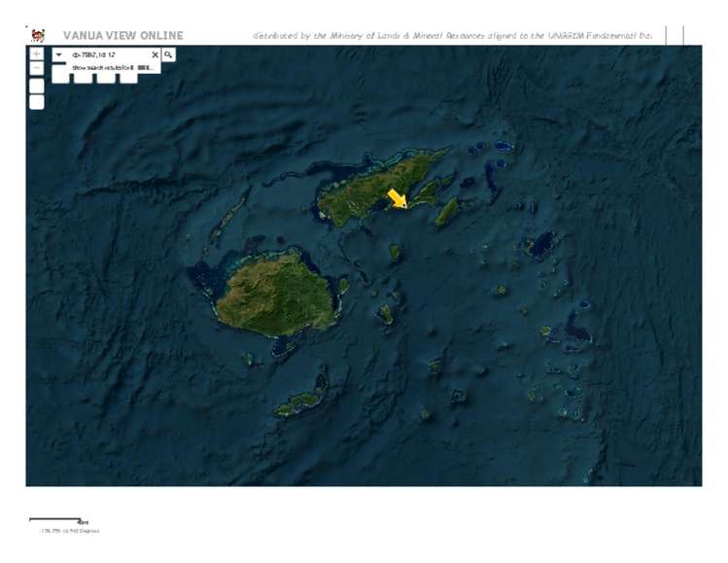Zoom out of the map
This screenshot has height=563, width=728.
(37, 68)
